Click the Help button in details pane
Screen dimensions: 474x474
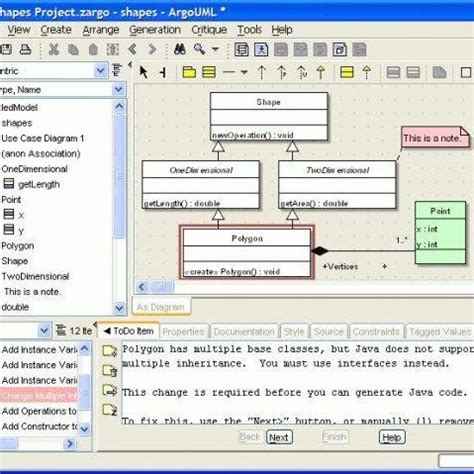click(392, 437)
